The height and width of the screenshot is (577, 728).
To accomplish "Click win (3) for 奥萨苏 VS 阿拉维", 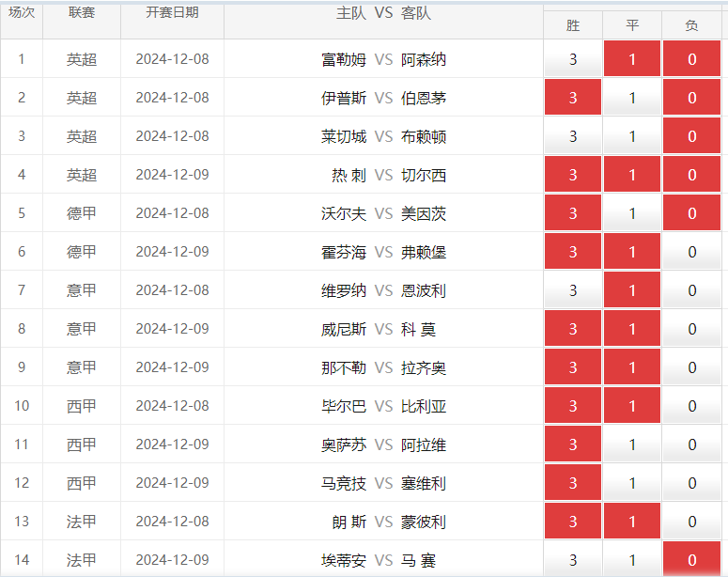I will [x=573, y=444].
